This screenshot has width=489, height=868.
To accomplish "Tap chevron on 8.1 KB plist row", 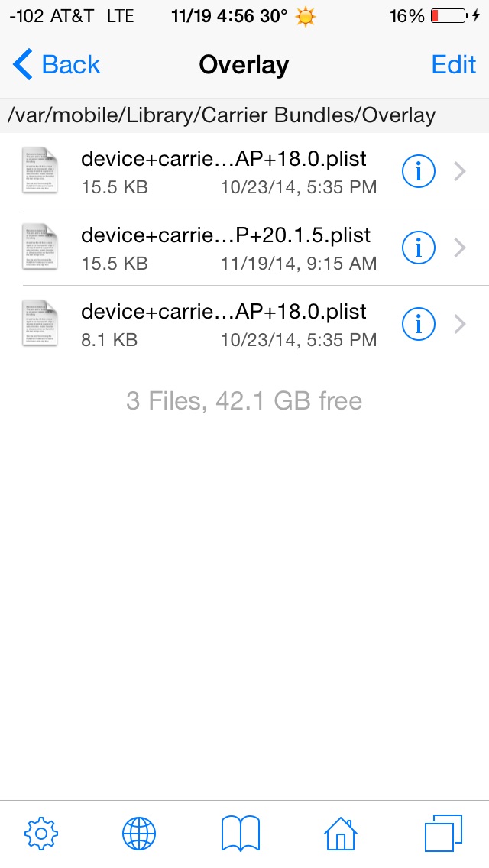I will [x=460, y=325].
